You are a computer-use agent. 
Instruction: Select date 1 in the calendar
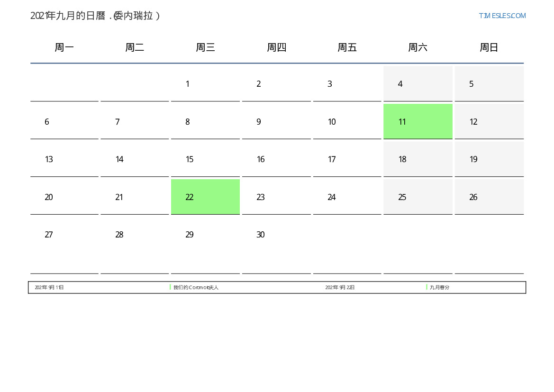pyautogui.click(x=205, y=84)
